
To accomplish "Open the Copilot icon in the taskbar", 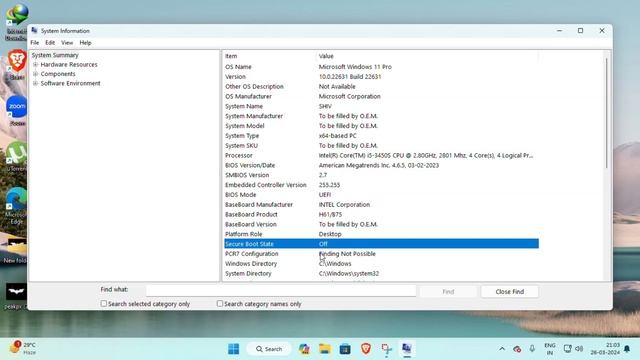I will [304, 349].
